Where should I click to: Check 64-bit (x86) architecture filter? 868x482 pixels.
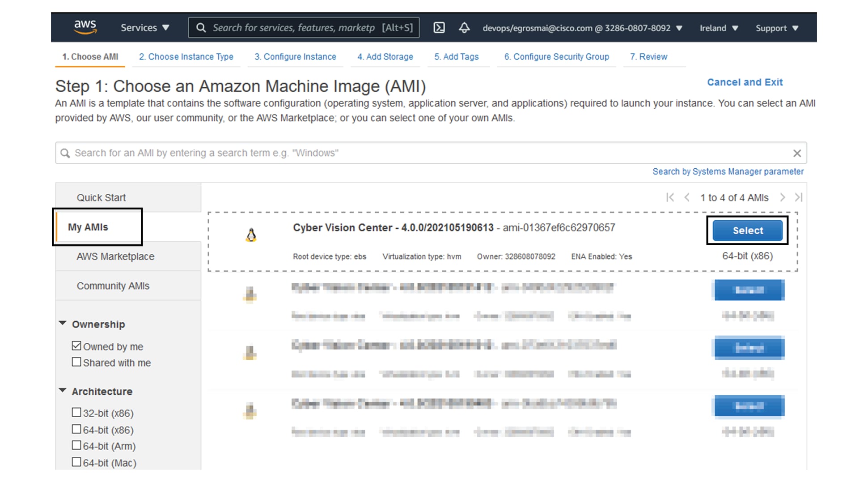tap(76, 429)
